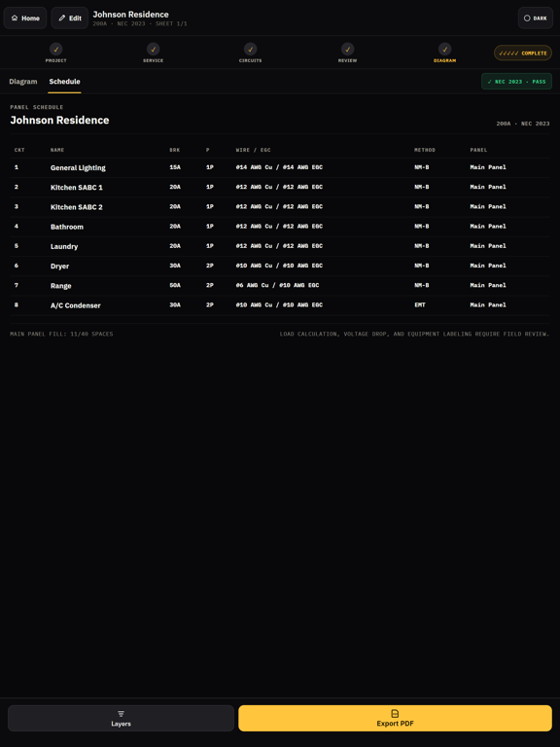
Task: Click the Review step checkmark
Action: coord(348,49)
